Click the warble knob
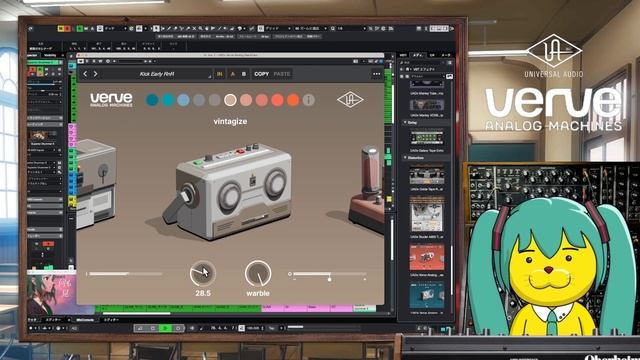 (258, 273)
